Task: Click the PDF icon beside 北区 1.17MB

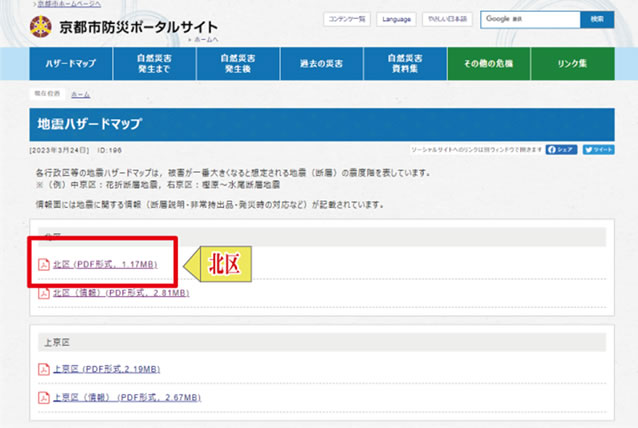Action: pos(44,264)
